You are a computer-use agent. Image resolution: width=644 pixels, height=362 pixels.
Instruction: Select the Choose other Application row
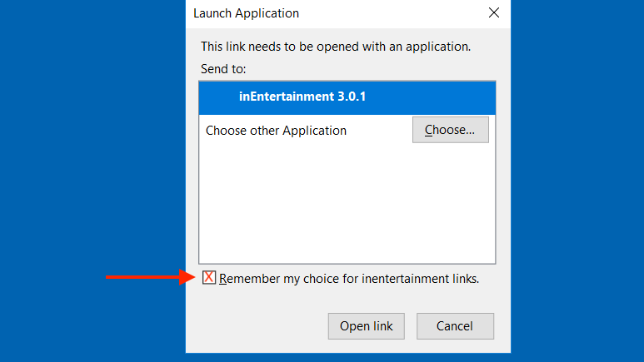coord(347,130)
